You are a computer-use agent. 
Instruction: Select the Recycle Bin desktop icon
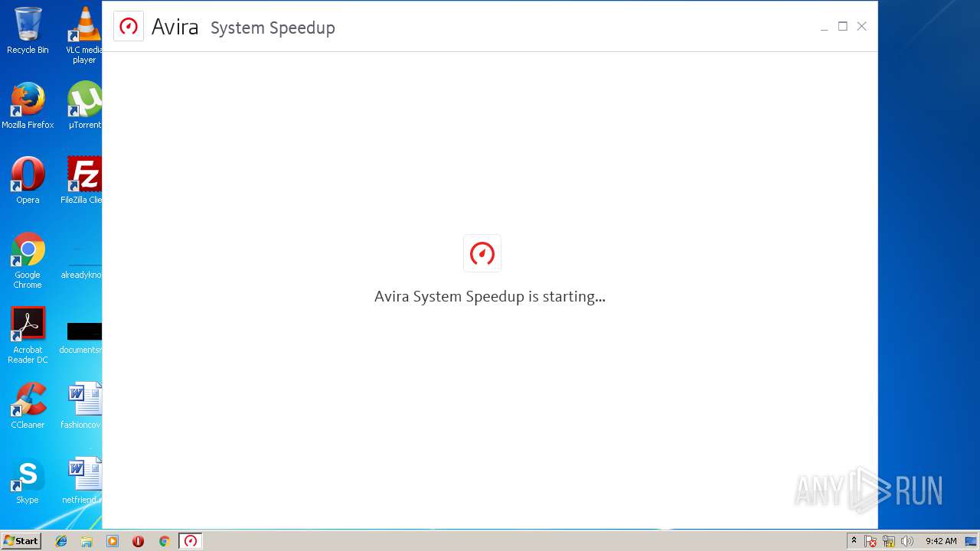tap(28, 31)
